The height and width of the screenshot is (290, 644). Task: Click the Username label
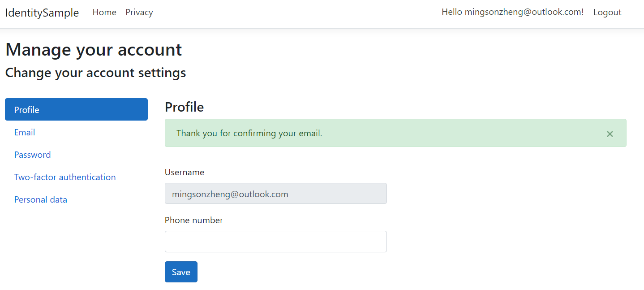(x=185, y=172)
